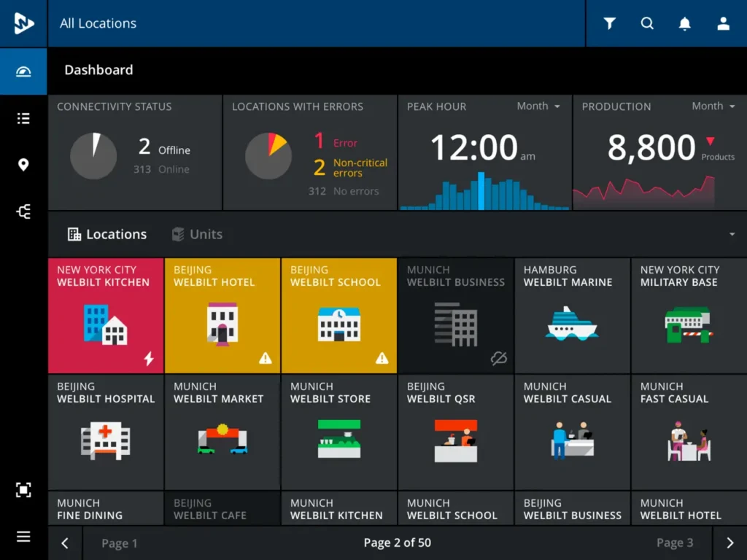Click the 12:00 am peak hour value

tap(483, 147)
